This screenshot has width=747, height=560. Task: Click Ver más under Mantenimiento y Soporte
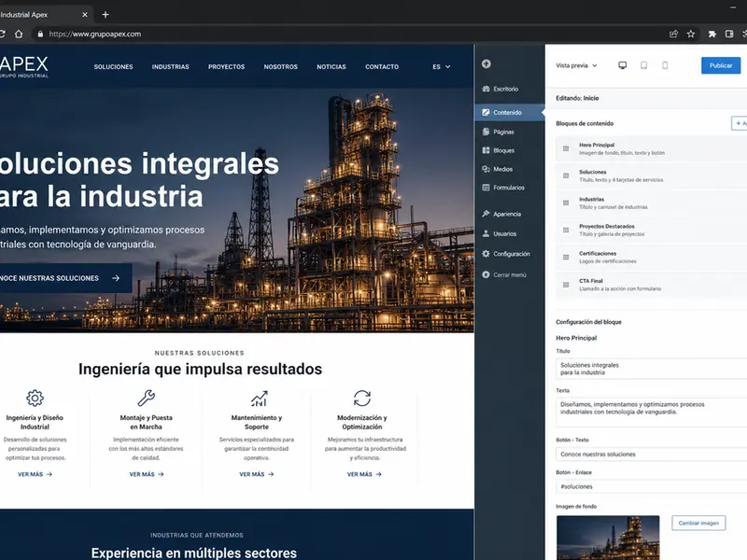click(256, 474)
